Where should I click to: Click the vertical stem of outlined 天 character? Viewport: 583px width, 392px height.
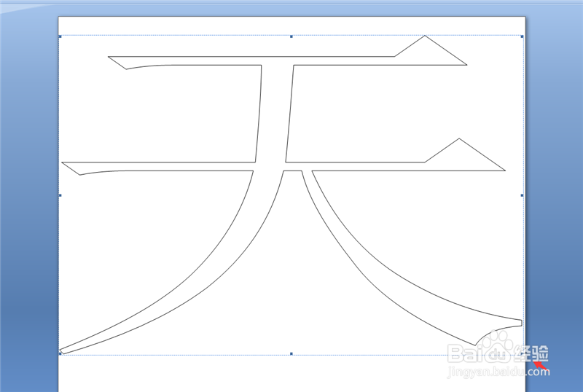point(275,114)
